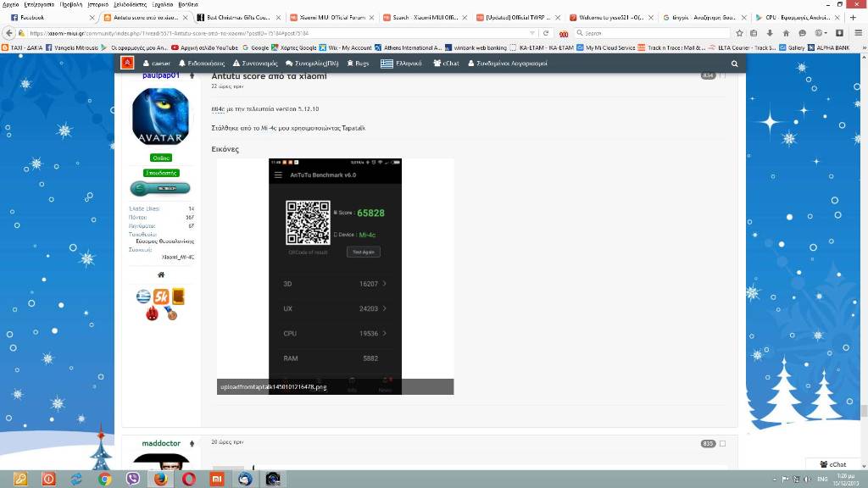Open the Google bookmark in bookmarks bar
The height and width of the screenshot is (488, 868).
[255, 48]
